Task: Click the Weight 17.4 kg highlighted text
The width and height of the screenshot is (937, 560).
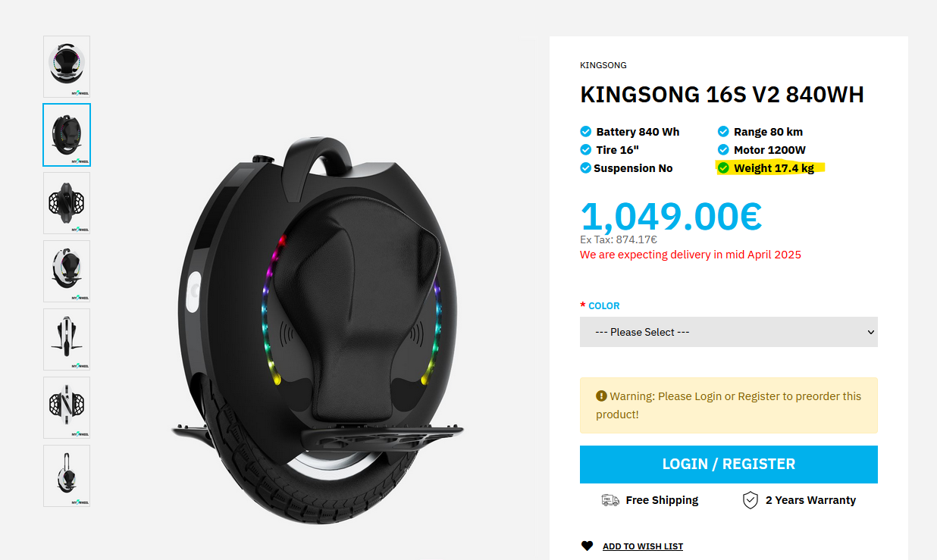Action: [773, 168]
